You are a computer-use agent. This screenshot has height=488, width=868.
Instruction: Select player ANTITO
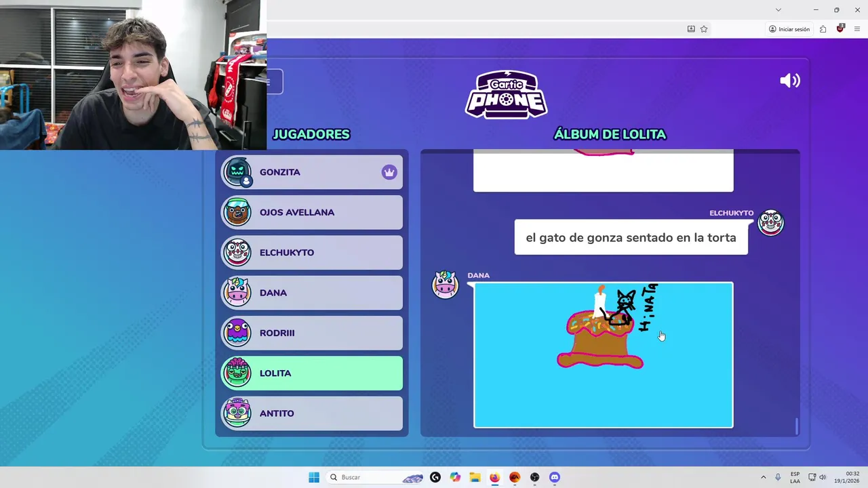click(x=312, y=413)
